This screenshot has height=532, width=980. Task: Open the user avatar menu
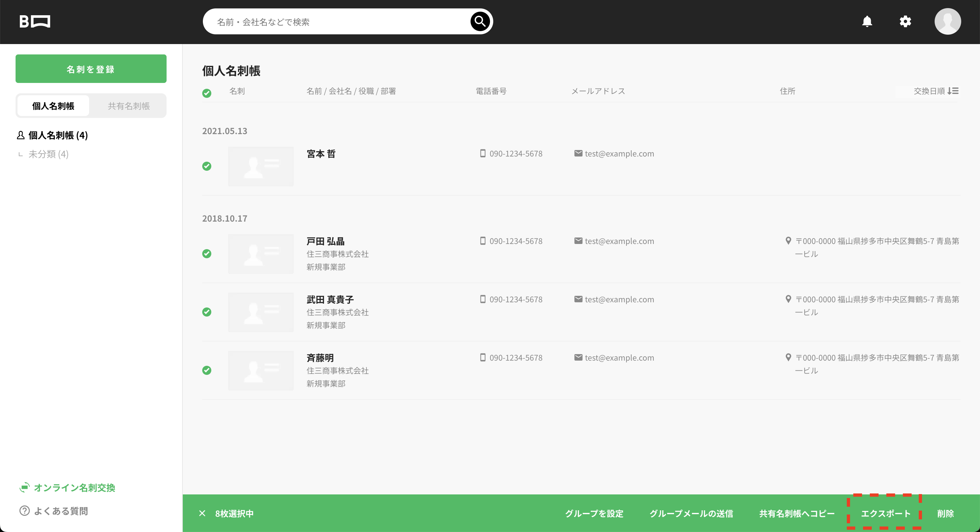tap(947, 21)
